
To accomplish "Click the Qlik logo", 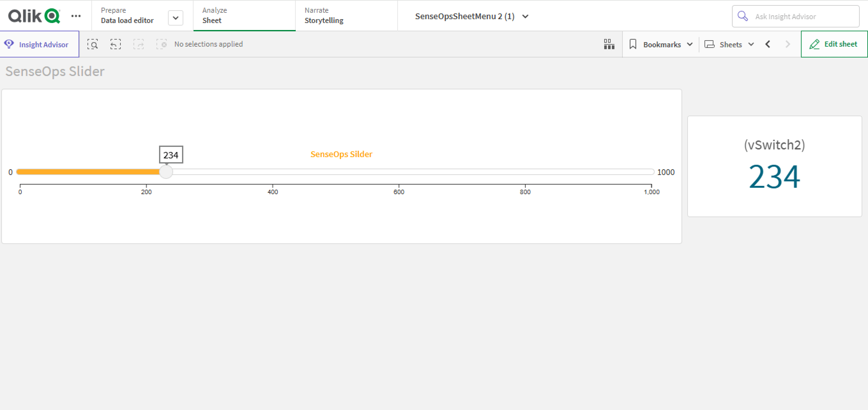I will (34, 16).
